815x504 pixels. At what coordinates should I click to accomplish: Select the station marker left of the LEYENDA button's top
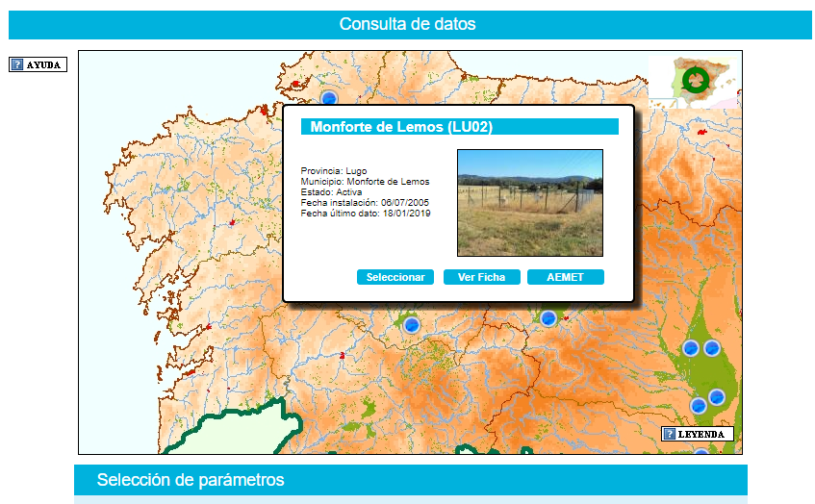pyautogui.click(x=699, y=405)
